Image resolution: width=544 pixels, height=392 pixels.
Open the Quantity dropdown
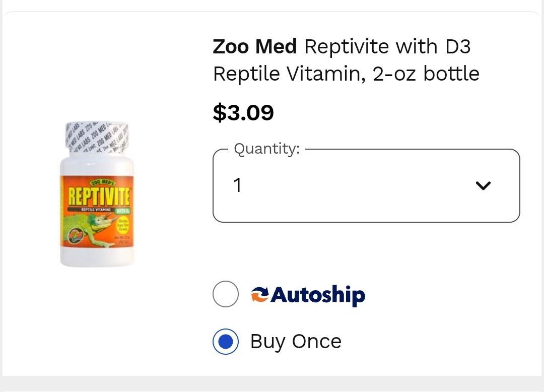click(x=366, y=185)
